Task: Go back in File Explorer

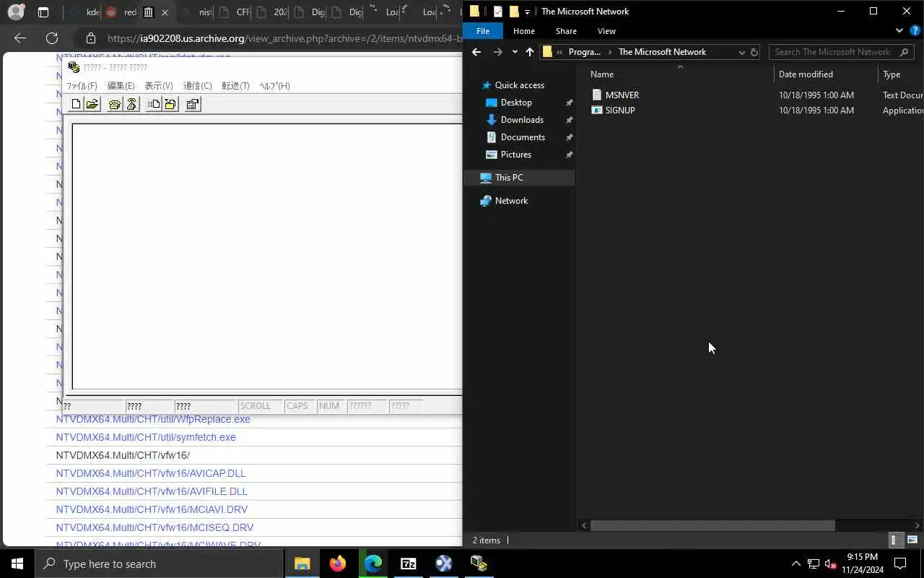Action: click(476, 52)
